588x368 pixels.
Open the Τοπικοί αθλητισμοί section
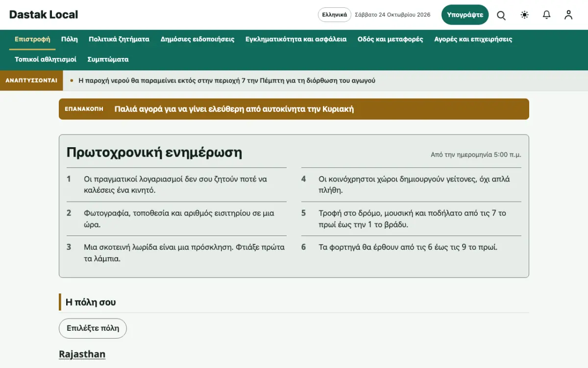click(46, 59)
